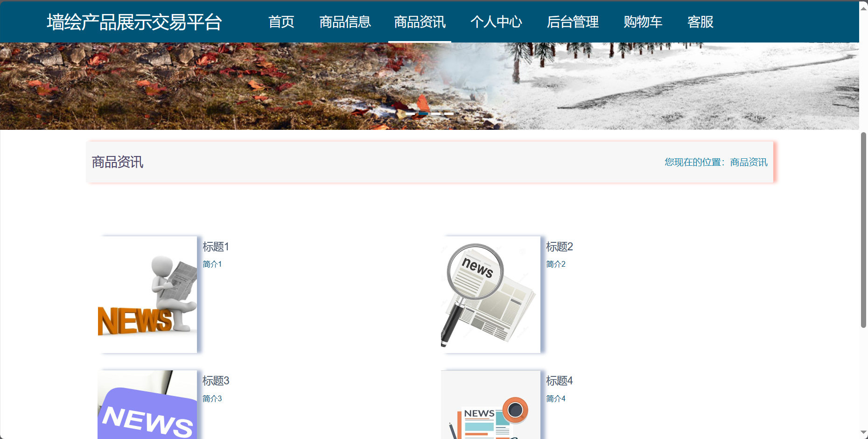Select the first carousel slide indicator
Screen dimensions: 868x439
click(x=410, y=113)
